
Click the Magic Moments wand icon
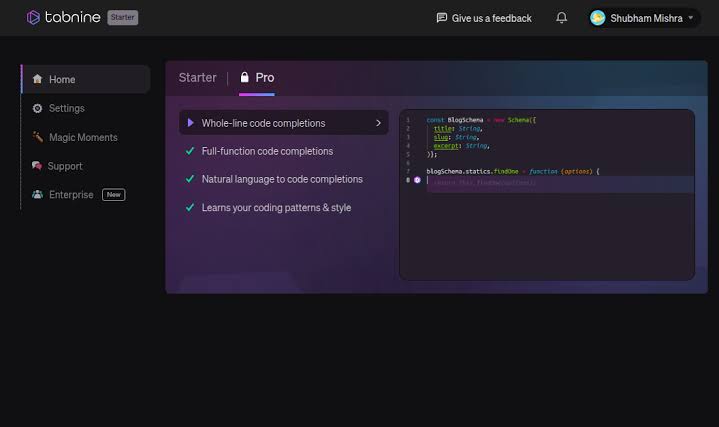click(x=38, y=137)
